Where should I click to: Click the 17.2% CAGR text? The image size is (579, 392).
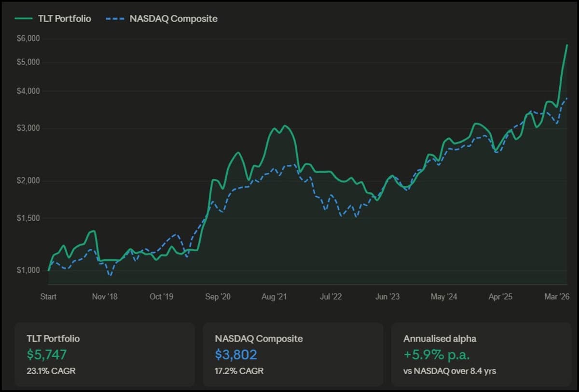coord(239,371)
